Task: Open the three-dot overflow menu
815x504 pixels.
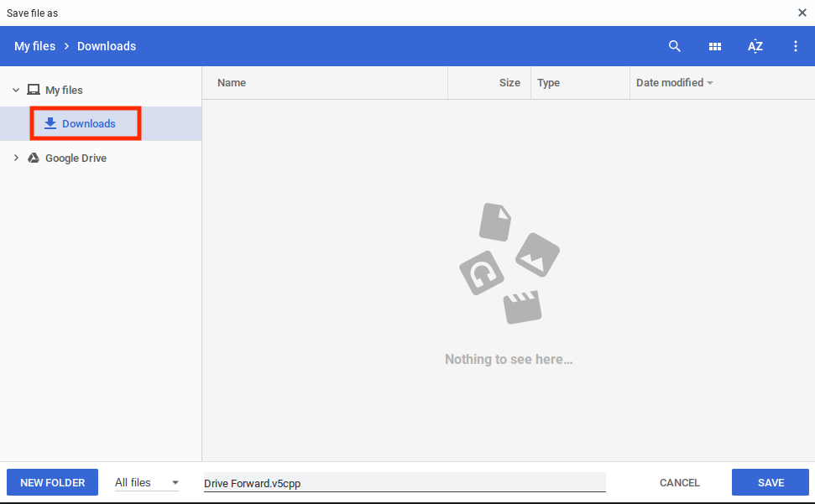Action: click(x=795, y=46)
